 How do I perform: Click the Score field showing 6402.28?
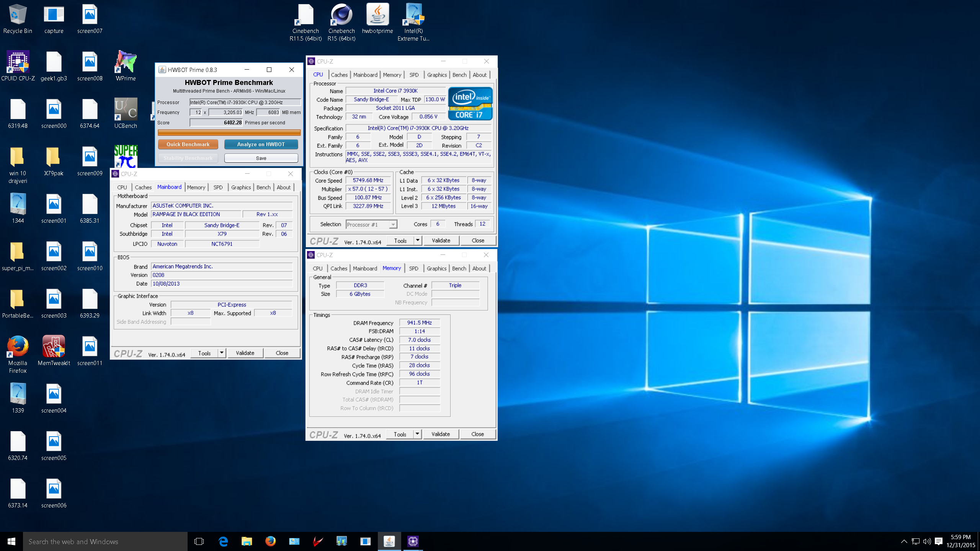coord(217,122)
